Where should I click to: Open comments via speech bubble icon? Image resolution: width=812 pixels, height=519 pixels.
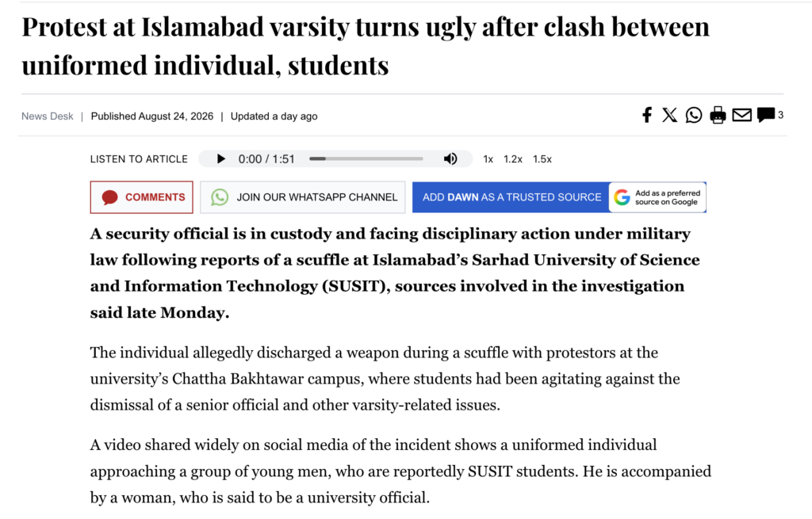coord(765,114)
